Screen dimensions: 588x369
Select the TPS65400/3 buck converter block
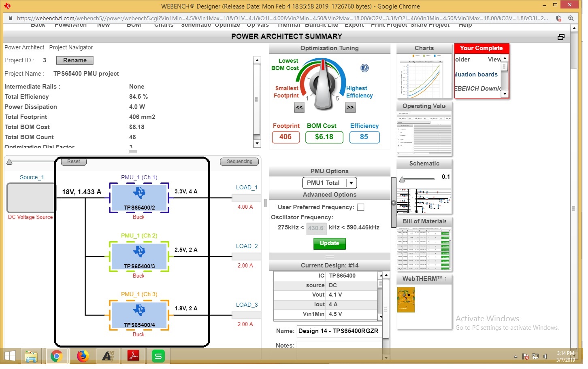click(x=139, y=257)
